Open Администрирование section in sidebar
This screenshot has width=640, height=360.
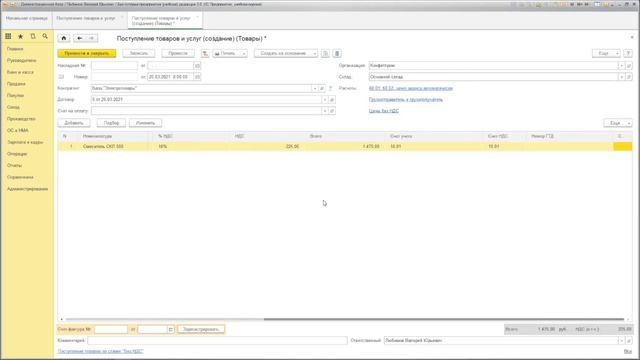[27, 189]
